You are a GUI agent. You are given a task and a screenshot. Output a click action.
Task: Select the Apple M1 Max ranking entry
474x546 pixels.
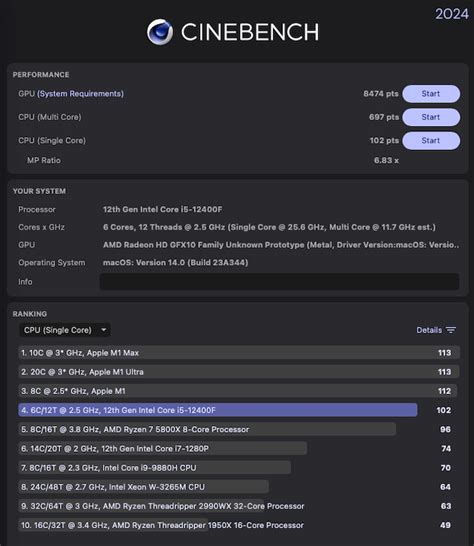pyautogui.click(x=239, y=353)
